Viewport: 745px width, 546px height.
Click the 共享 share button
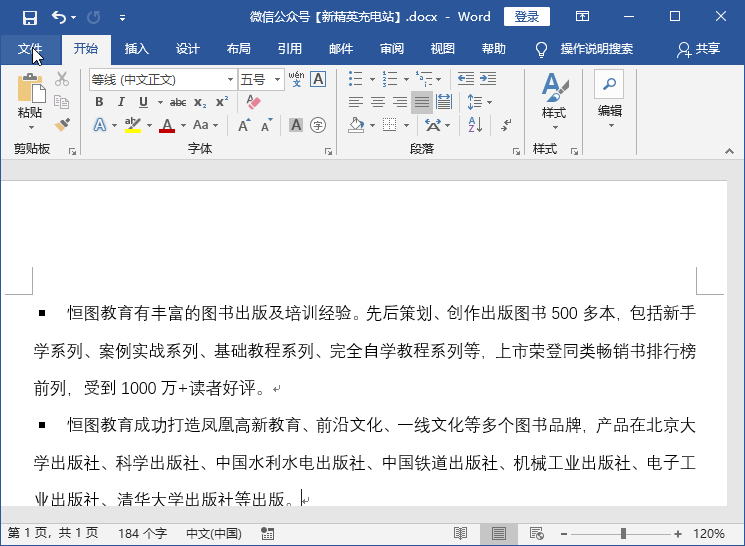tap(698, 49)
